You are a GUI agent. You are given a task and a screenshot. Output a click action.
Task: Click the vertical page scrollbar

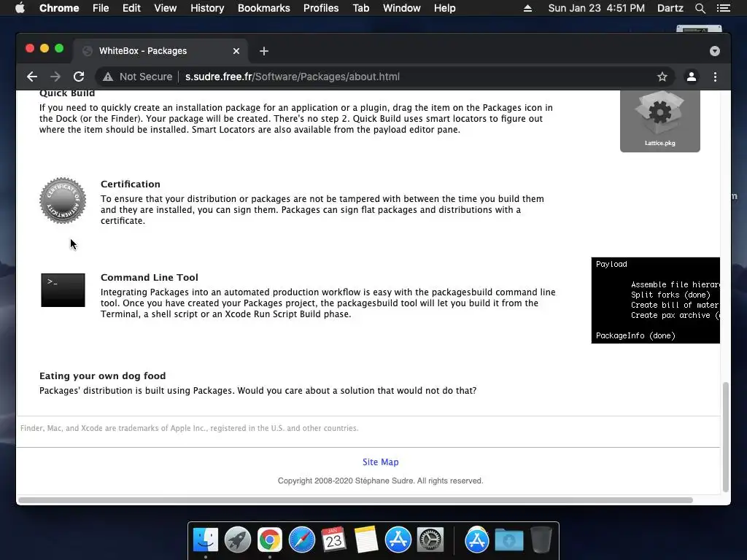(726, 437)
